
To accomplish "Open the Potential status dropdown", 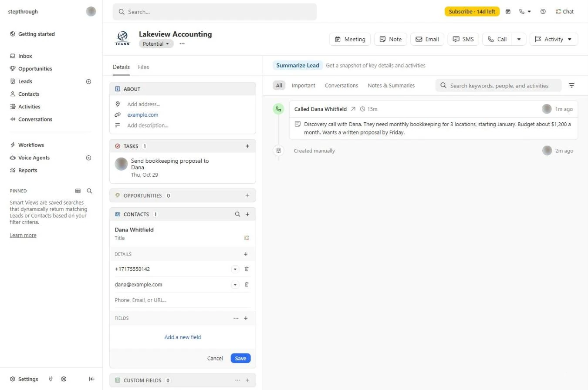I will click(x=156, y=44).
